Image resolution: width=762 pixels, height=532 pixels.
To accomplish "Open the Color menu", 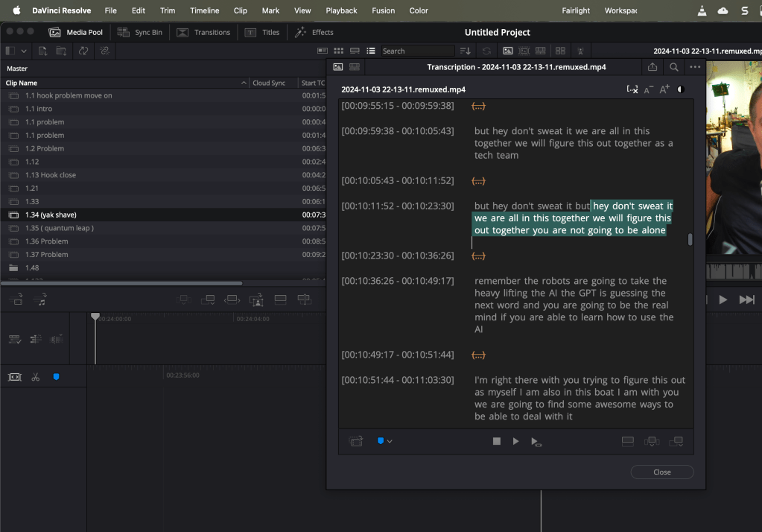I will pos(419,10).
